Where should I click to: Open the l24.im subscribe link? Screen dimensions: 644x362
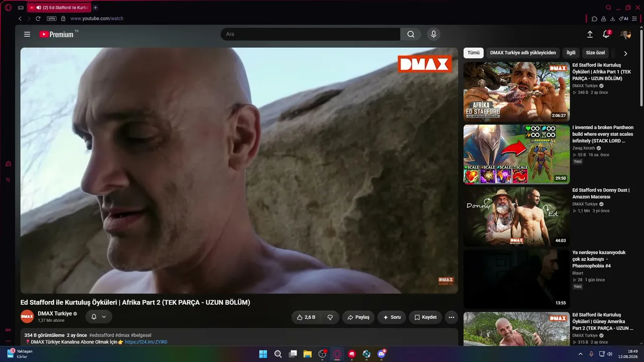point(146,342)
